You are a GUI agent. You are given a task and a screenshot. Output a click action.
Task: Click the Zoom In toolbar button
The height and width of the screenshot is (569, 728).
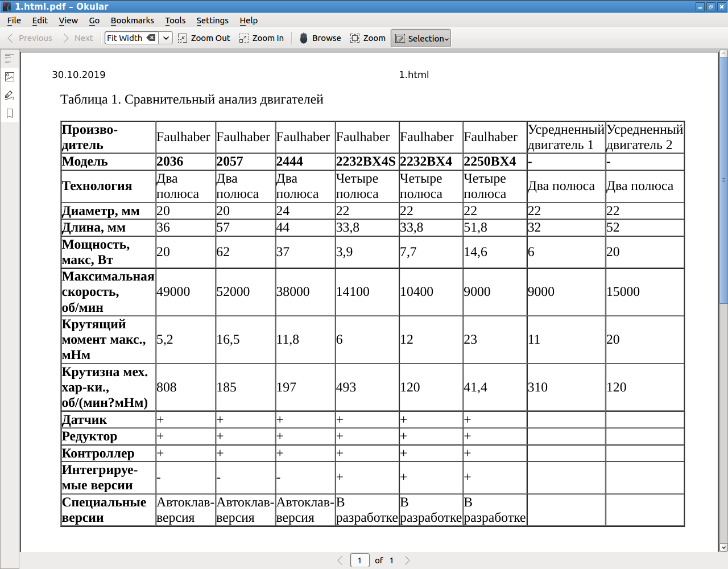point(262,38)
